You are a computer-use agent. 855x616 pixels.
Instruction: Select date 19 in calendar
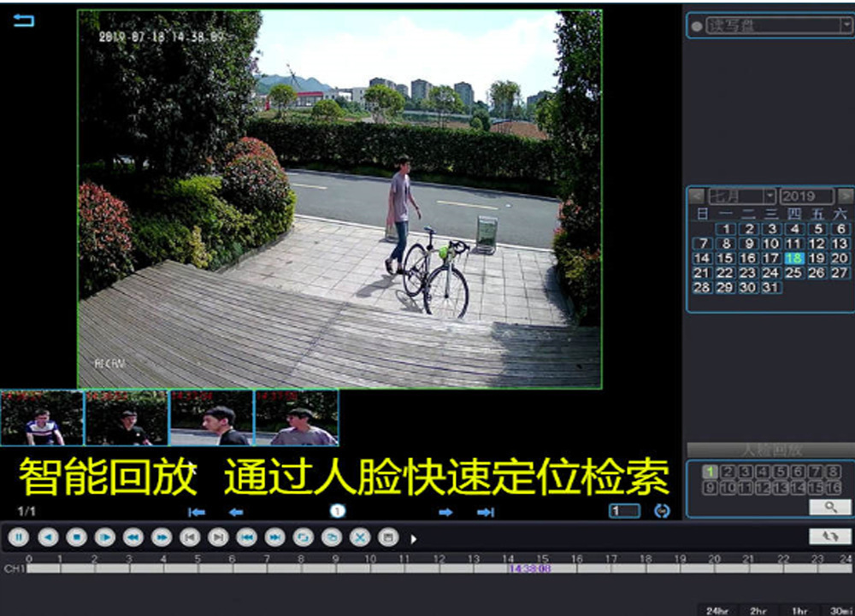point(817,258)
